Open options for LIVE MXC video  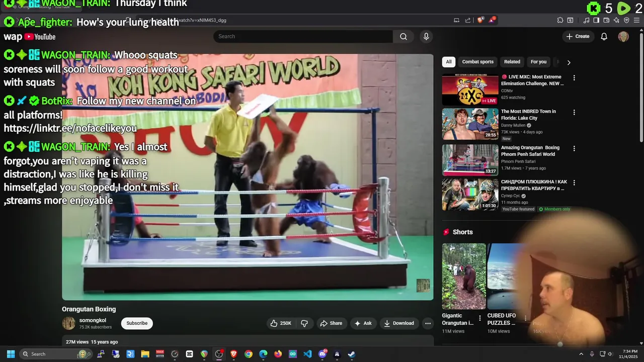tap(574, 78)
